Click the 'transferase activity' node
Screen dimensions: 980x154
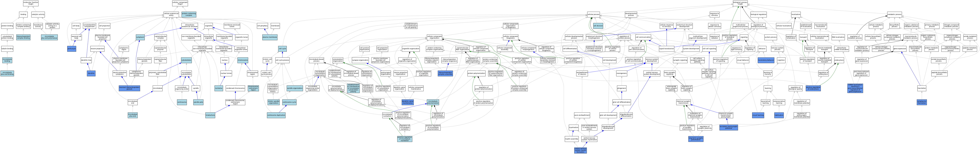[x=38, y=26]
